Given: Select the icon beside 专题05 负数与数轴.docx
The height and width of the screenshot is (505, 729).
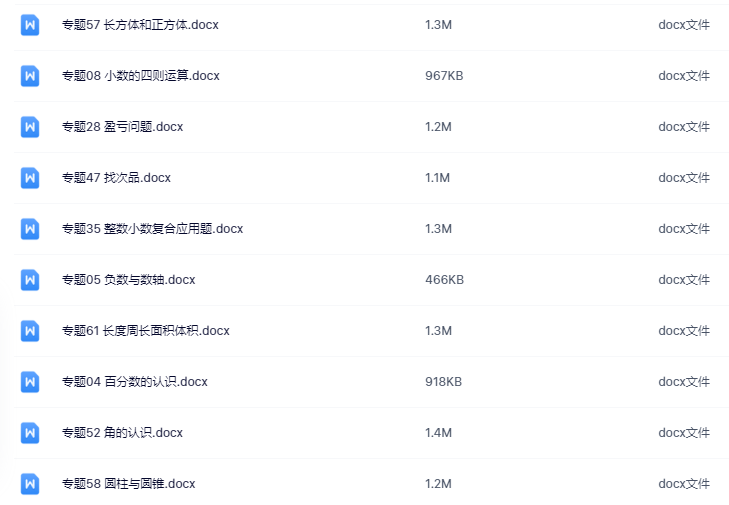Looking at the screenshot, I should 30,280.
